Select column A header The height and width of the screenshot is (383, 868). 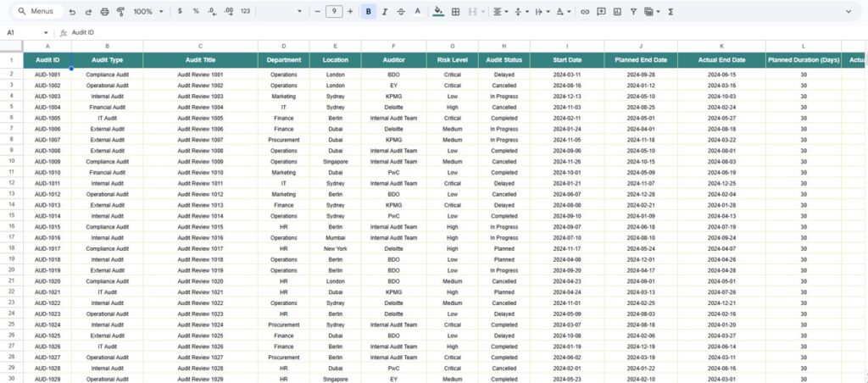tap(47, 47)
